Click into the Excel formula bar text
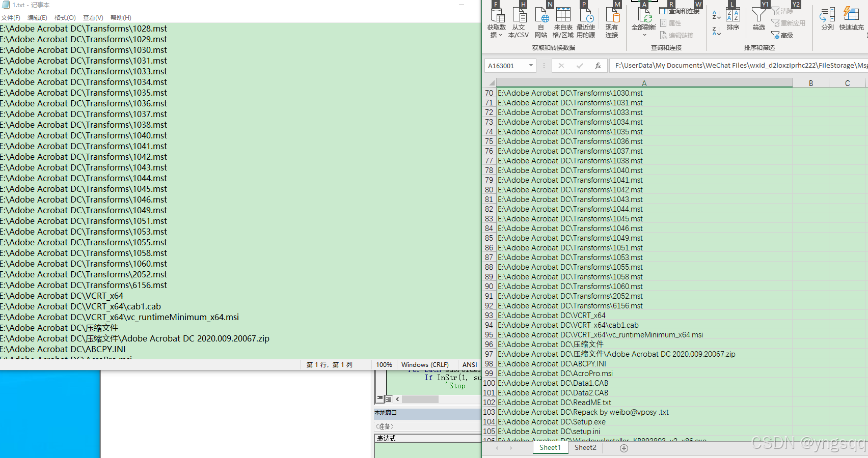Screen dimensions: 868x458 click(739, 66)
